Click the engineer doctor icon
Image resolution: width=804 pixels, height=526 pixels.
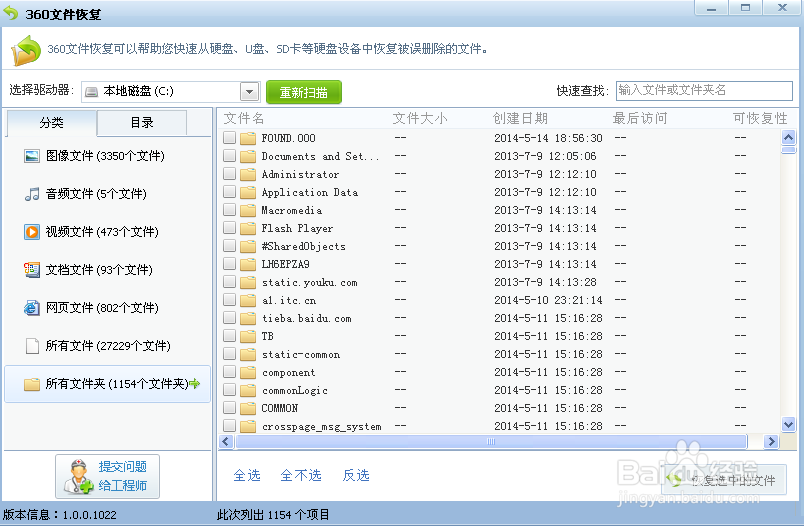[x=77, y=477]
